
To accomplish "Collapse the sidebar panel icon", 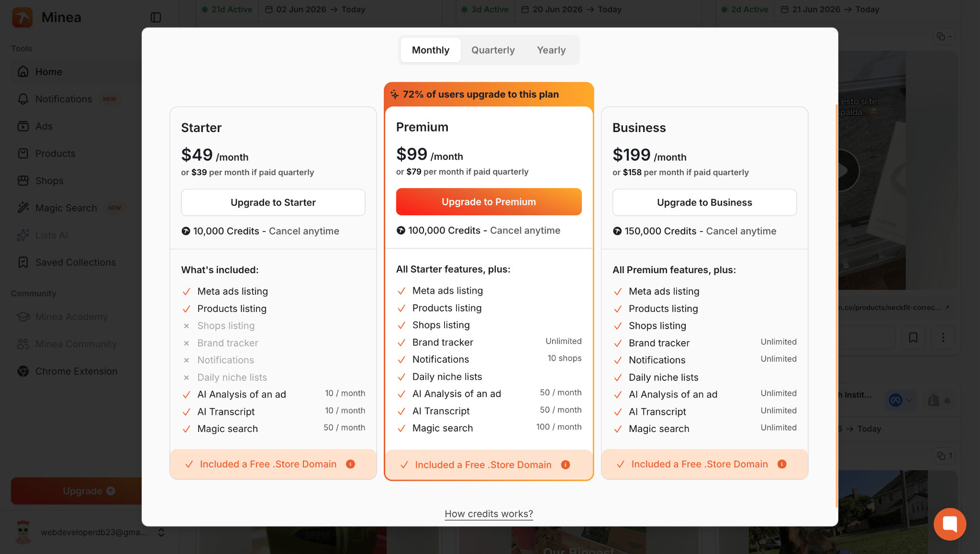I will point(156,17).
